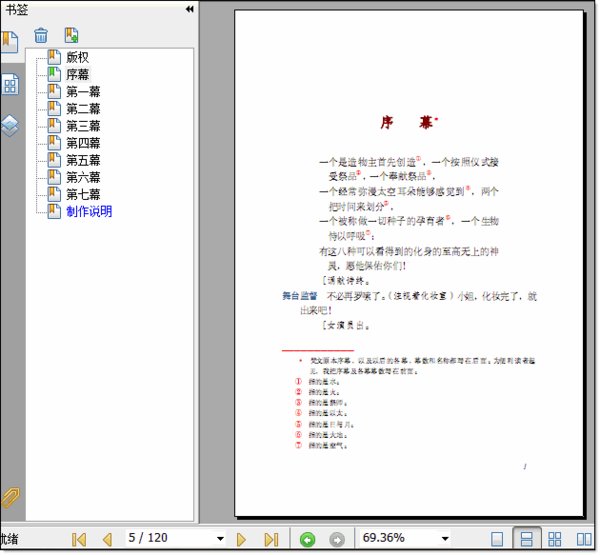
Task: Open the layers sidebar panel
Action: click(x=10, y=126)
